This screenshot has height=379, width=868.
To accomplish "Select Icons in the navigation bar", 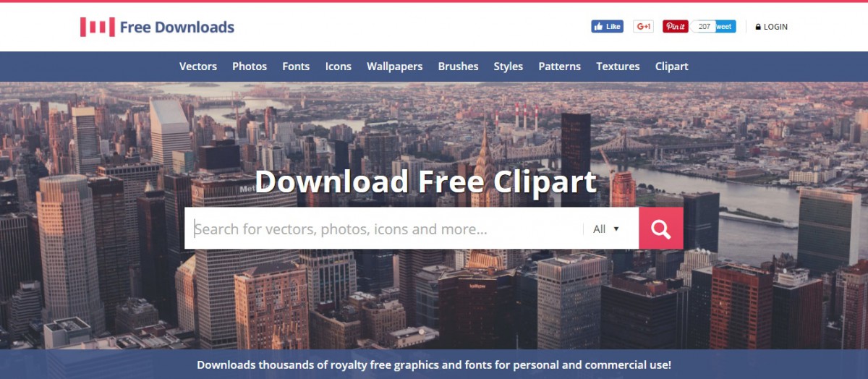I will 339,66.
